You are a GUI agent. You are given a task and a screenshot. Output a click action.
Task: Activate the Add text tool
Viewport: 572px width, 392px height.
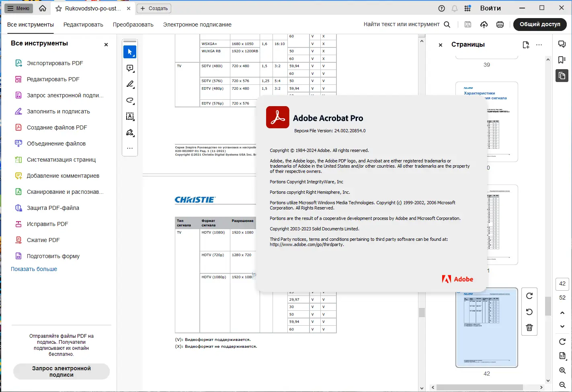tap(129, 116)
